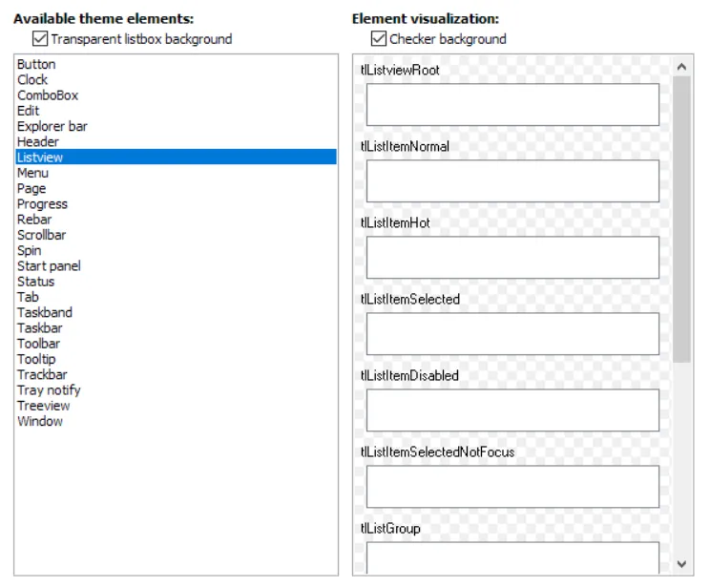Choose Window at the list bottom

point(40,421)
